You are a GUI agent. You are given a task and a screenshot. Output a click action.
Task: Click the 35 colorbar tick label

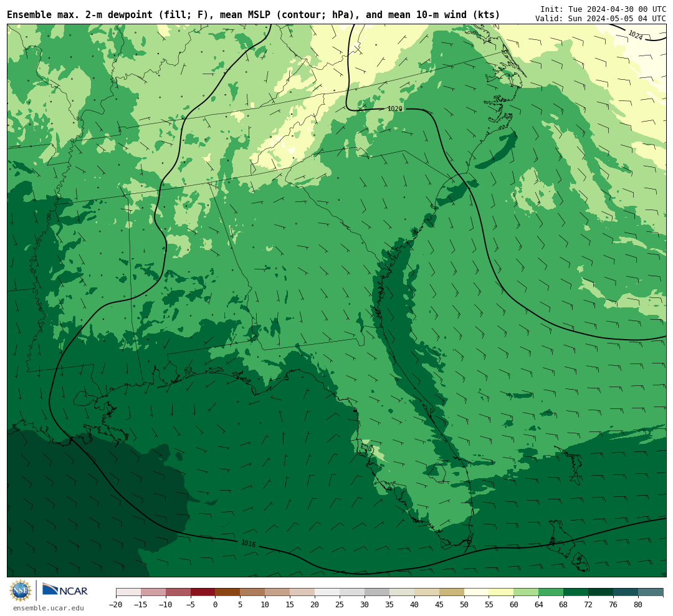pyautogui.click(x=389, y=605)
